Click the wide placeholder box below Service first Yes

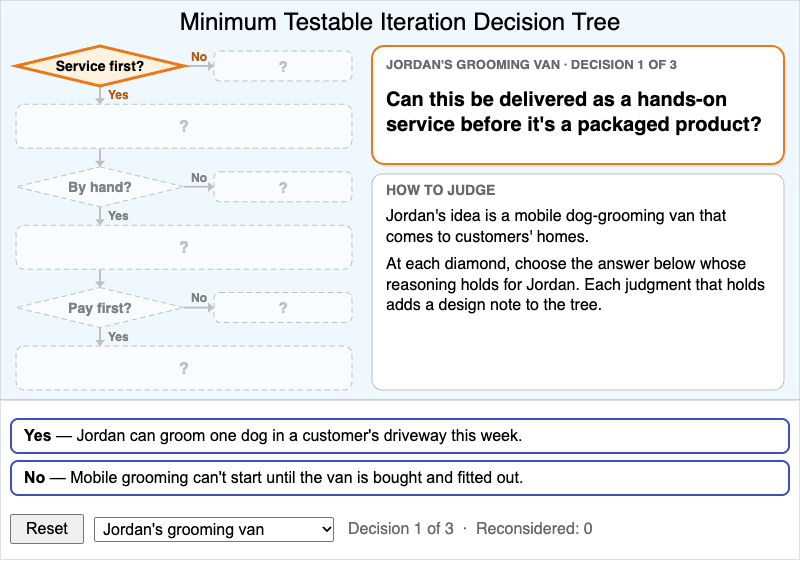184,126
